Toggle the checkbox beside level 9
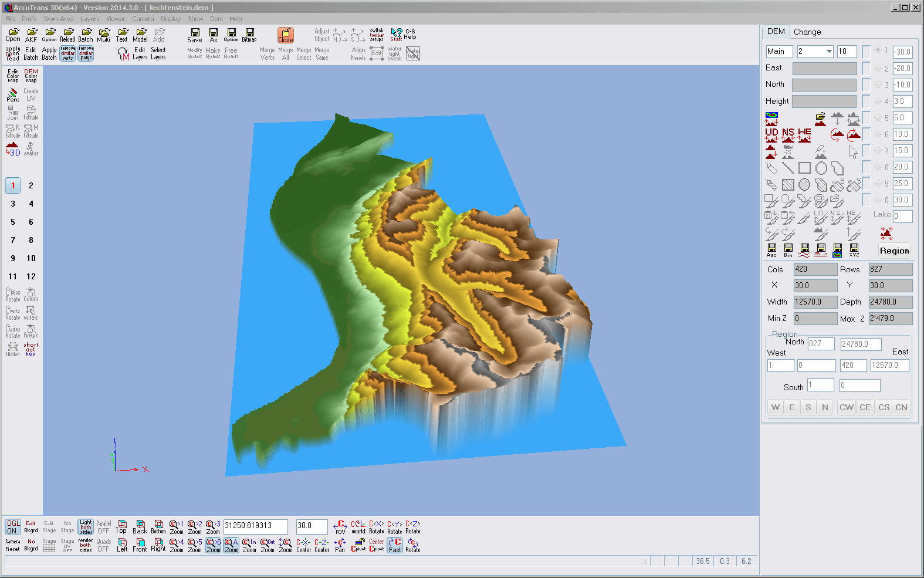924x578 pixels. coord(866,183)
